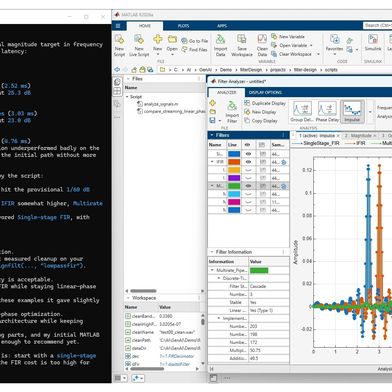Click Simulink icon
Image resolution: width=392 pixels, height=392 pixels.
click(x=373, y=39)
